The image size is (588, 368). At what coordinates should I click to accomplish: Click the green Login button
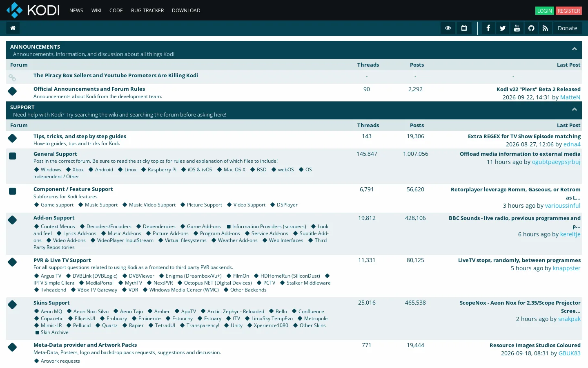click(545, 11)
